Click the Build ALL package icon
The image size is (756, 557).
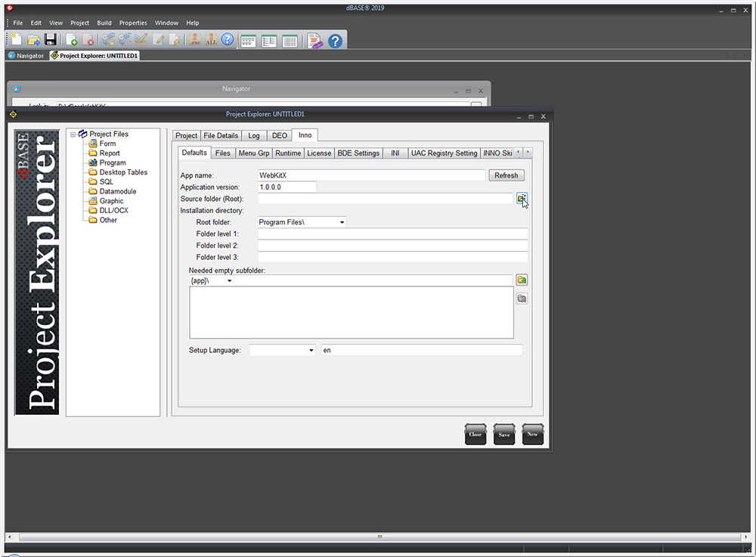(x=211, y=39)
